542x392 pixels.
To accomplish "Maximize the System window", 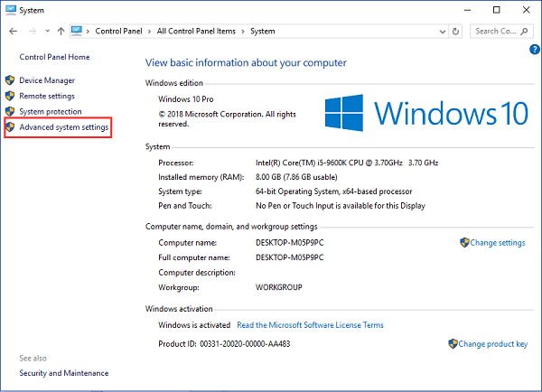I will pyautogui.click(x=496, y=10).
